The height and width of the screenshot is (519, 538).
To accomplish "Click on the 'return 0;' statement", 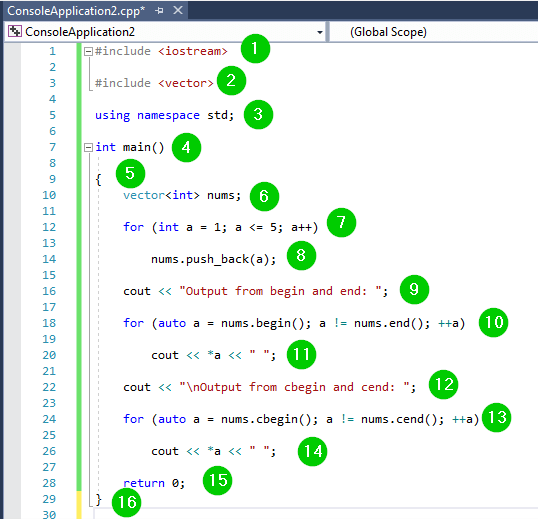I will 154,483.
